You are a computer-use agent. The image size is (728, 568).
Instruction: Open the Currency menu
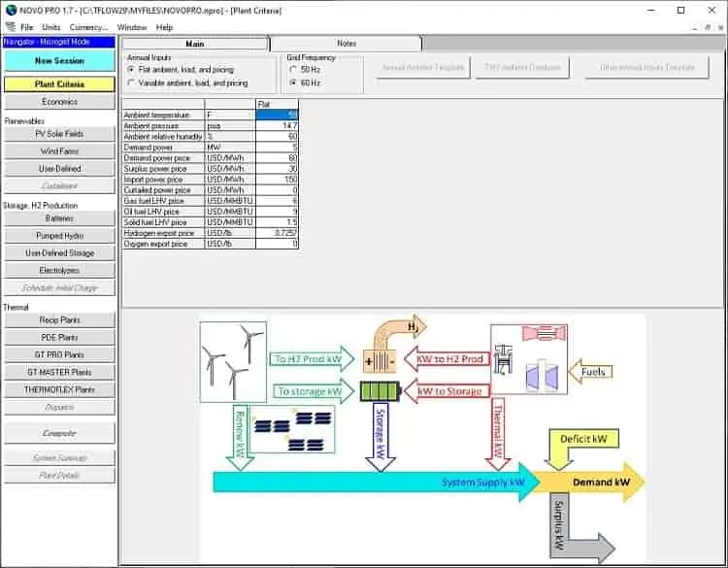click(x=88, y=27)
